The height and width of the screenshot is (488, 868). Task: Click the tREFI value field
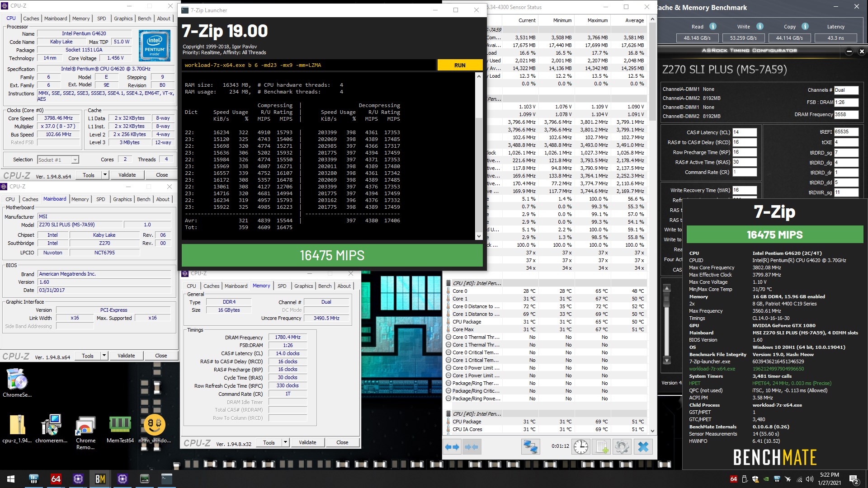click(x=846, y=132)
